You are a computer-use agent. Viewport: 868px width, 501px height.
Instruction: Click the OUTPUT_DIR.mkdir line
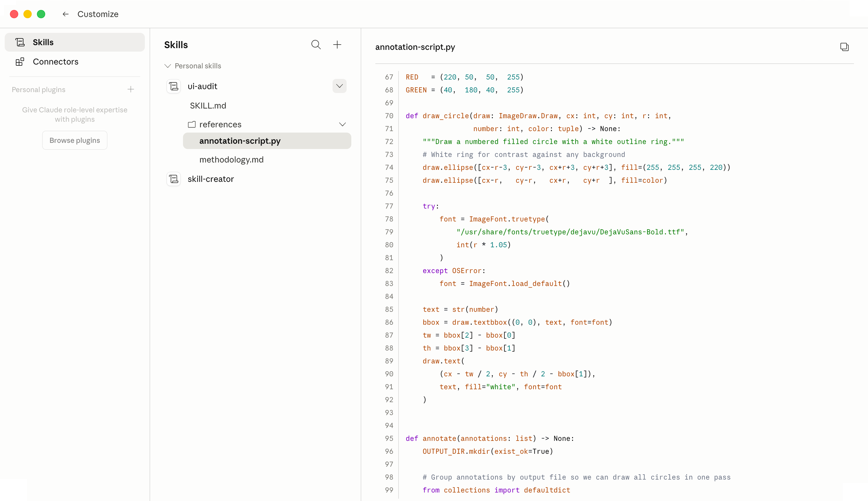(x=488, y=451)
